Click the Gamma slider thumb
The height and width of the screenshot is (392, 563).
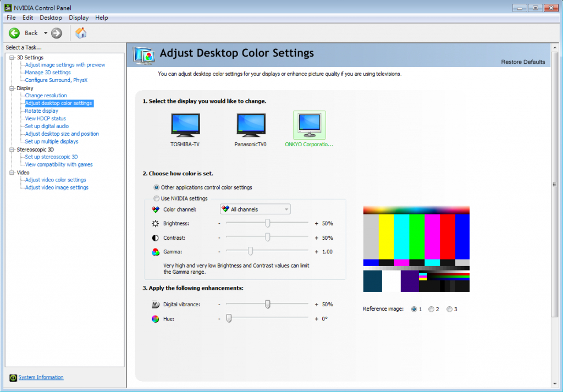[250, 251]
